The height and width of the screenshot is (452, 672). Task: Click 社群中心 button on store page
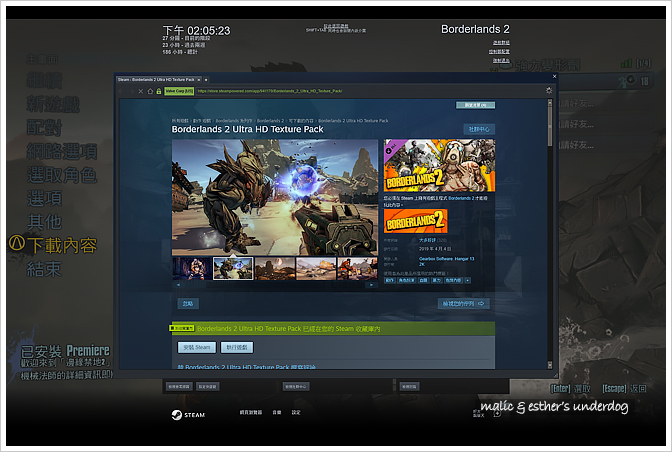(479, 129)
